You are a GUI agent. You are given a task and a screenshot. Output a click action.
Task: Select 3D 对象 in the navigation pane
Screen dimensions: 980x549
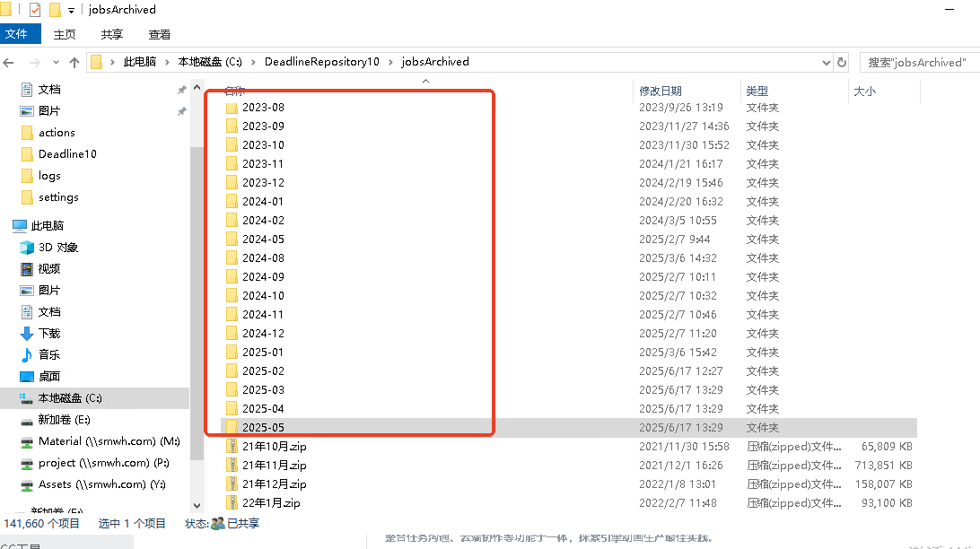(x=57, y=248)
